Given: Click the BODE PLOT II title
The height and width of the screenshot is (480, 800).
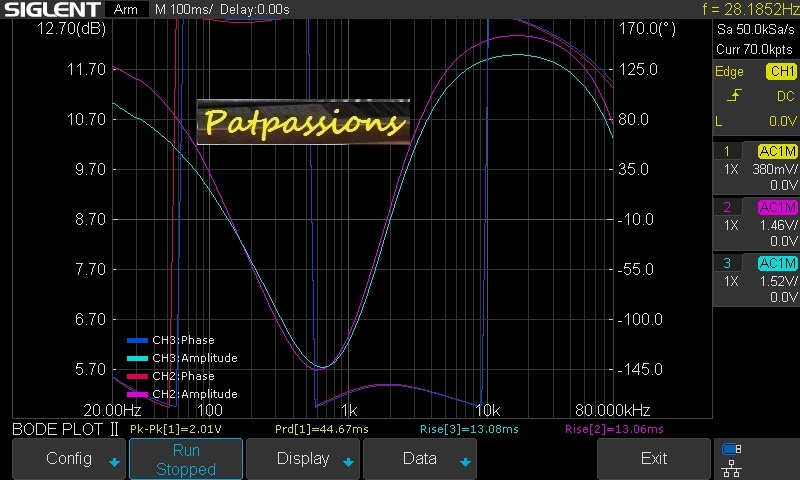Looking at the screenshot, I should [65, 429].
